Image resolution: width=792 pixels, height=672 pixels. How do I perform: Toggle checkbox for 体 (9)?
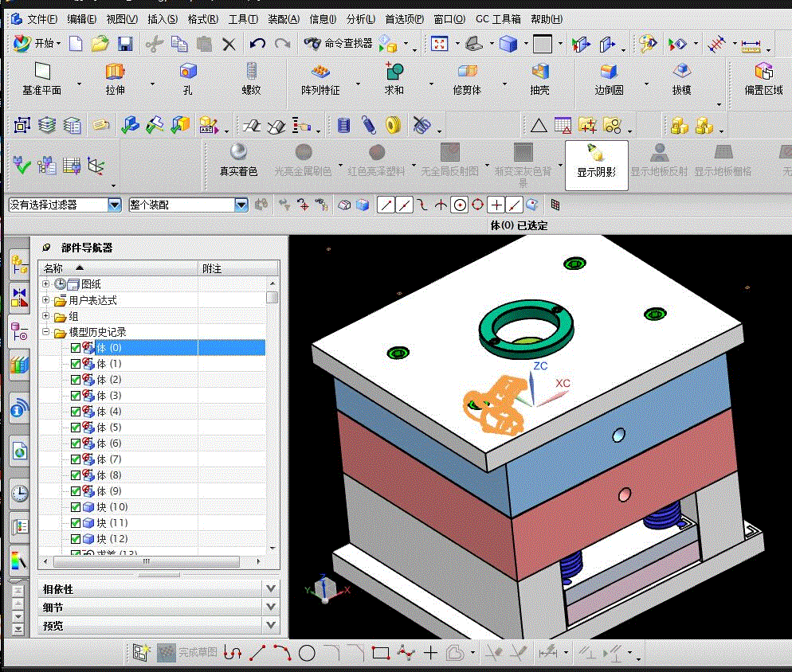point(76,491)
